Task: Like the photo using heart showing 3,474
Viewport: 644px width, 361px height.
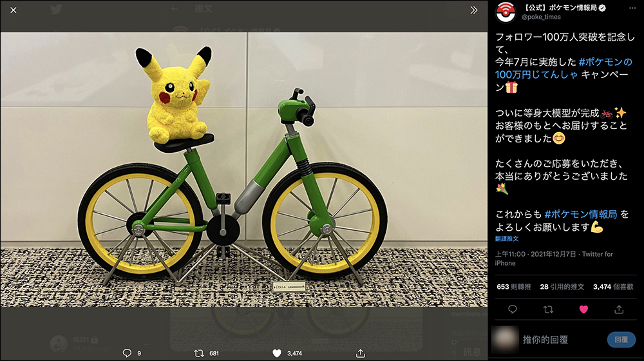Action: [277, 353]
